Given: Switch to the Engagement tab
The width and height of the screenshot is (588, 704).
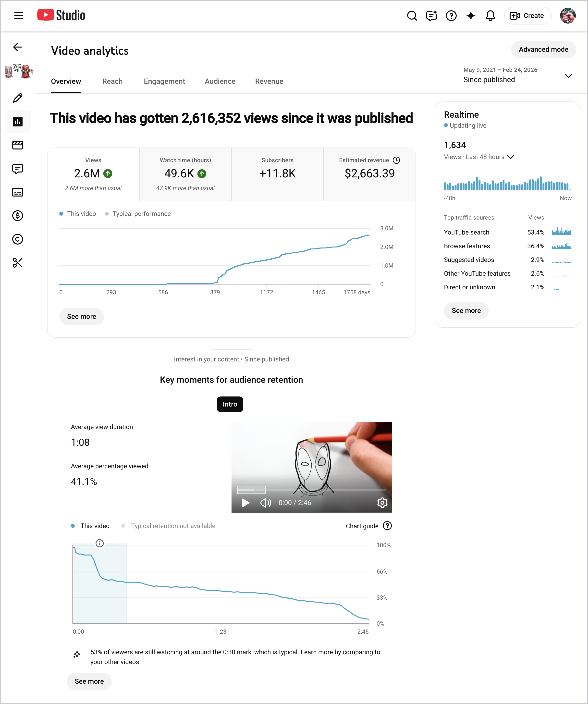Looking at the screenshot, I should click(164, 81).
